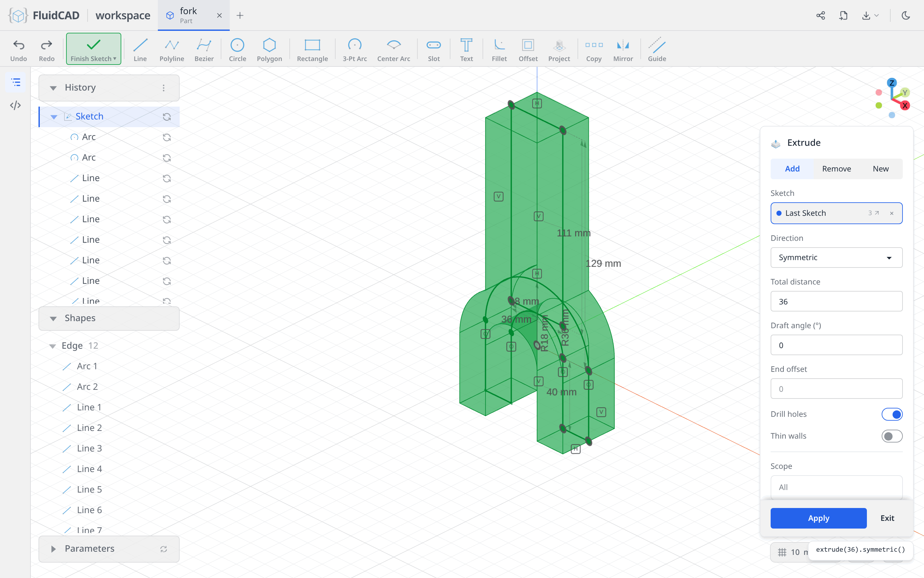Open the code view sidebar icon
Viewport: 924px width, 578px height.
[15, 105]
